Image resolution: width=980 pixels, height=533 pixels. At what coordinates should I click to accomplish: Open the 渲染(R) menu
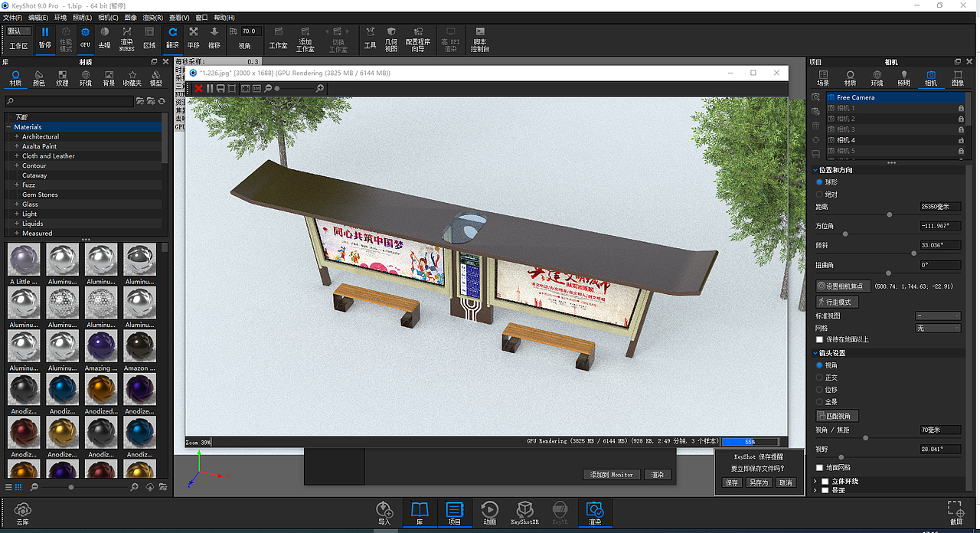[x=152, y=17]
